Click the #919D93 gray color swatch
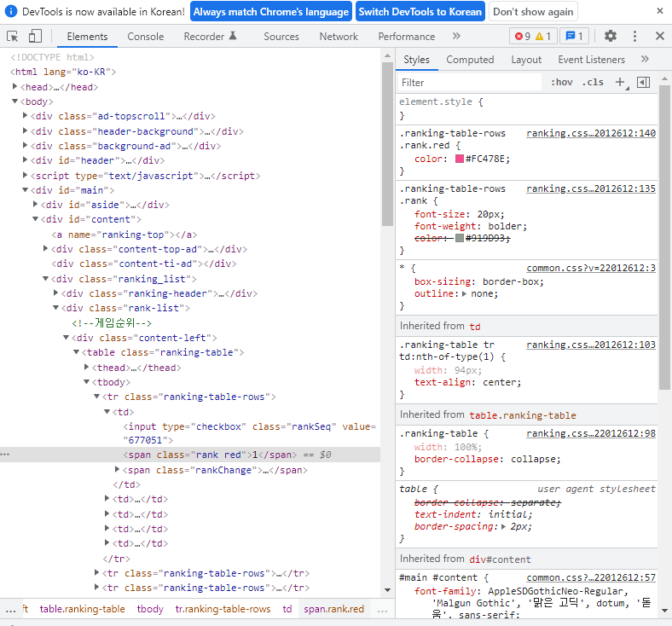The width and height of the screenshot is (672, 626). (459, 238)
